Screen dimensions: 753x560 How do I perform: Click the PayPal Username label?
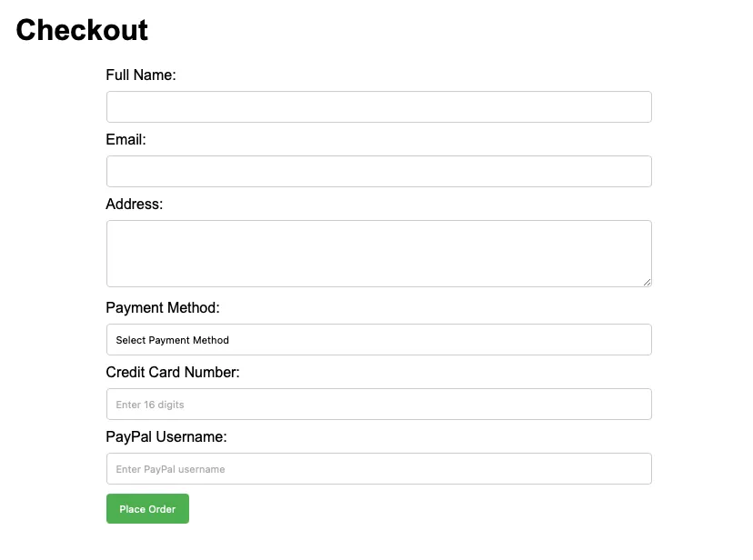pos(167,437)
